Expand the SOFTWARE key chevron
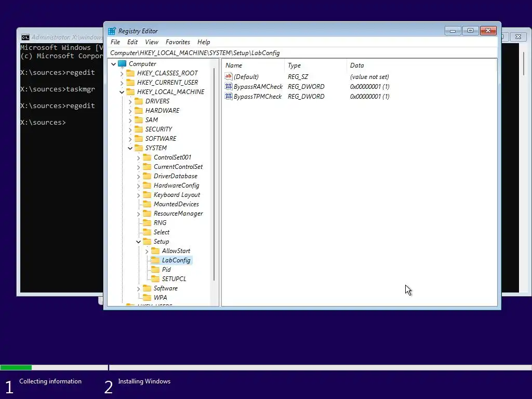Screen dimensions: 532x399 coord(130,139)
